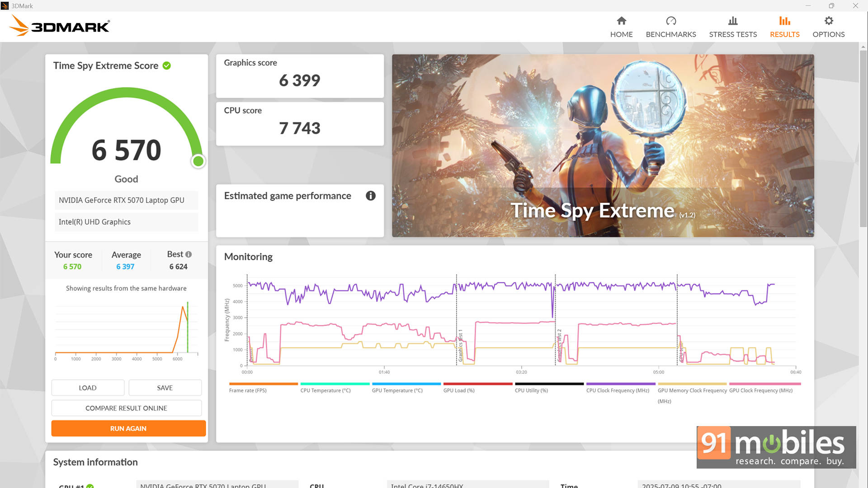This screenshot has width=868, height=488.
Task: Toggle the CPU Utility (%) legend color bar
Action: point(549,384)
